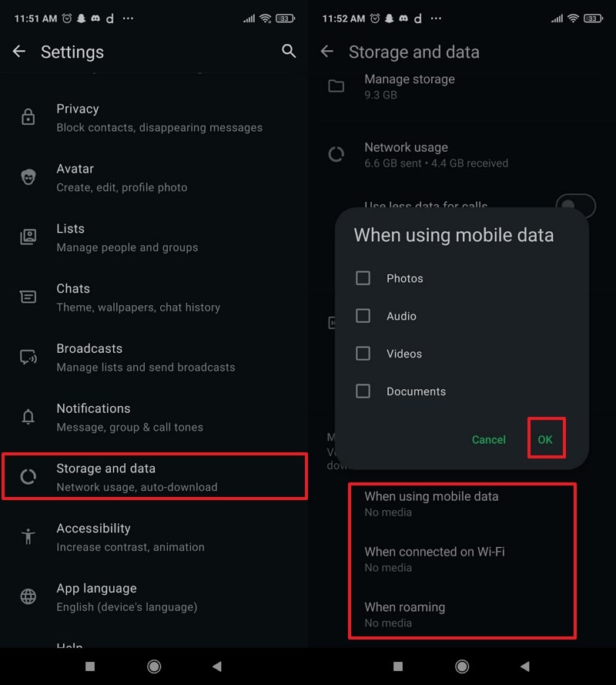
Task: Check the Audio checkbox
Action: [363, 316]
